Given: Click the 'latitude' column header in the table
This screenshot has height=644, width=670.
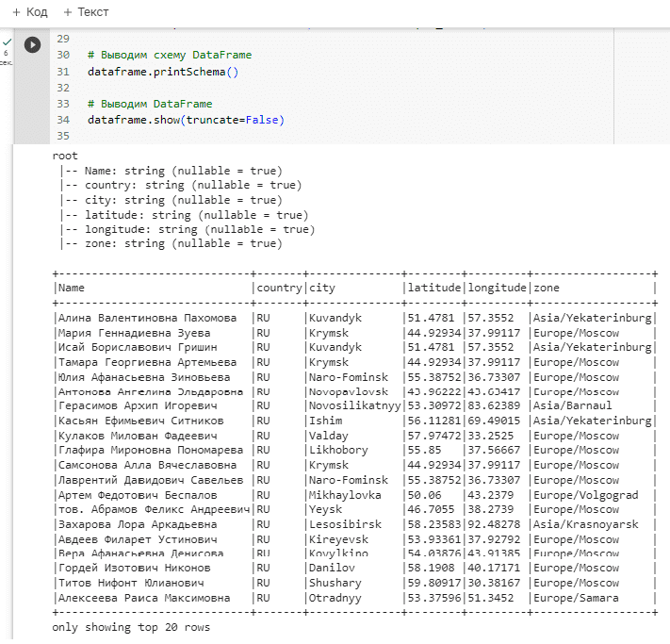Looking at the screenshot, I should [434, 288].
